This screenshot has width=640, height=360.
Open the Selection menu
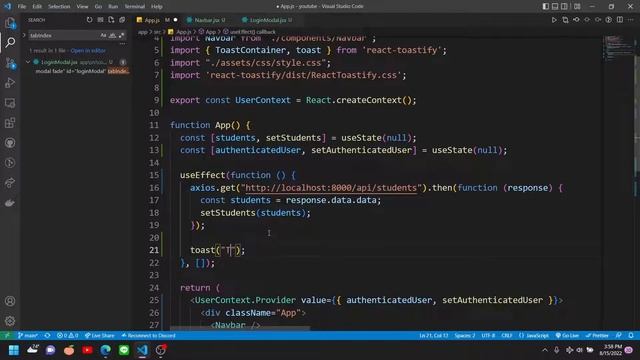tap(59, 7)
